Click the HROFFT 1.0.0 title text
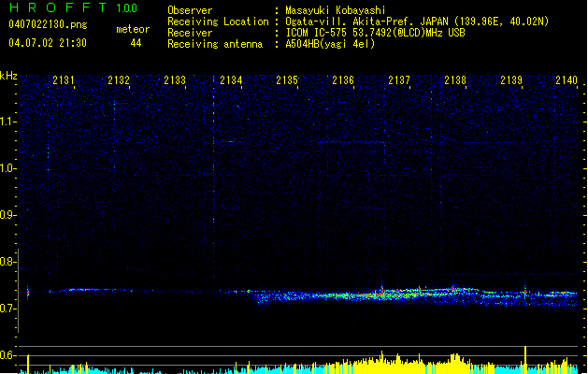The width and height of the screenshot is (588, 374). pos(74,7)
